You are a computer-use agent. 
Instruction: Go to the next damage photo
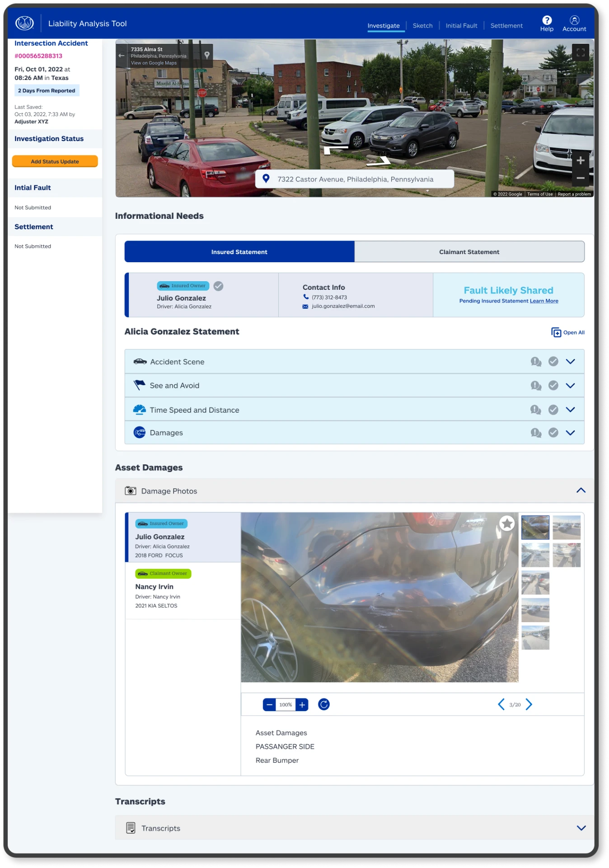[529, 704]
